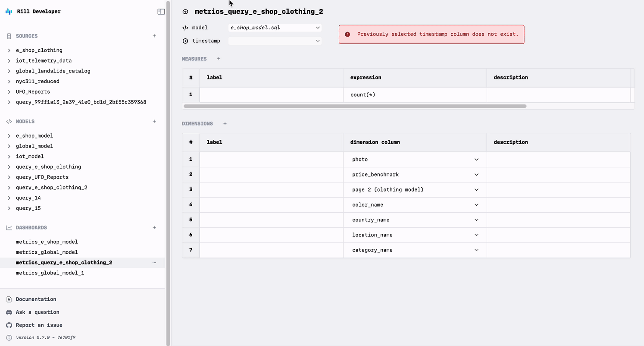Add a measure with the plus icon
This screenshot has width=644, height=346.
[x=219, y=59]
